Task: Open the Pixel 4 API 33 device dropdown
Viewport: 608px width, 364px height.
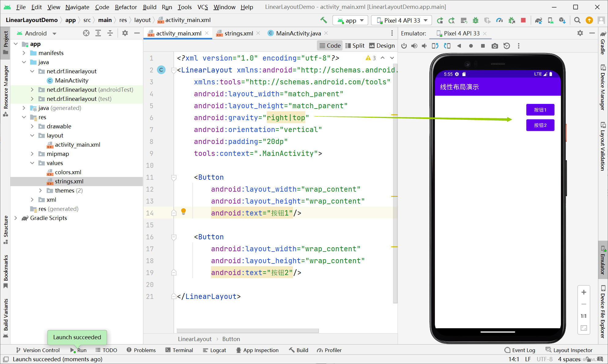Action: tap(402, 20)
